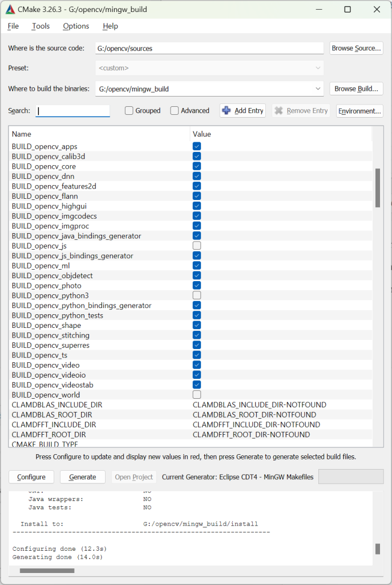Click the Configure button
The image size is (392, 585).
(31, 477)
